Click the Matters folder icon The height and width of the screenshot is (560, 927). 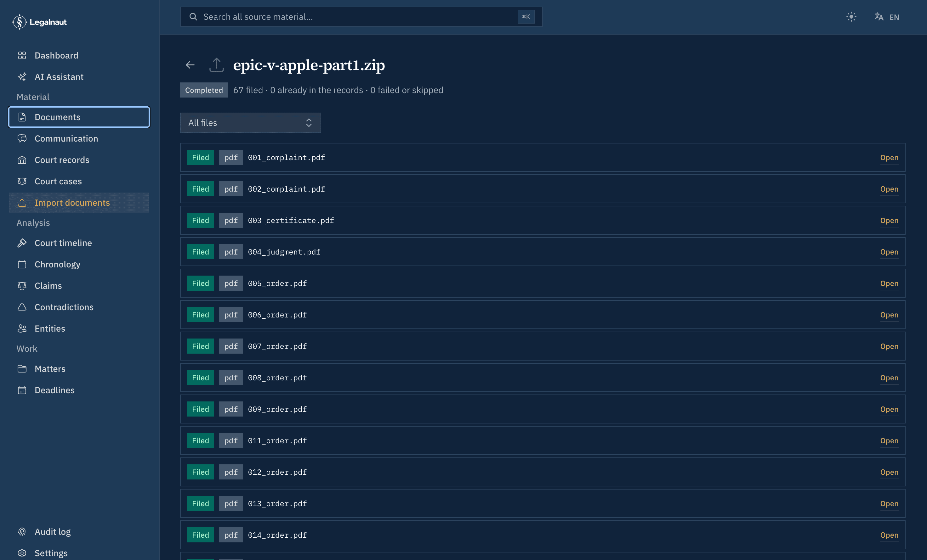[22, 369]
